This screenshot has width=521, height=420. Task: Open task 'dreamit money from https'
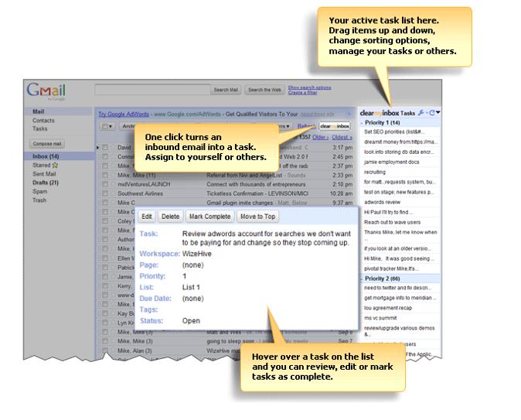400,142
